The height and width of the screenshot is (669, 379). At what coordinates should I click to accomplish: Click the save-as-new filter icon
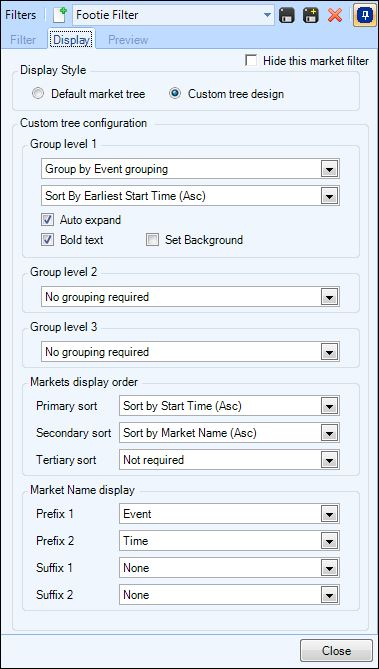point(311,16)
